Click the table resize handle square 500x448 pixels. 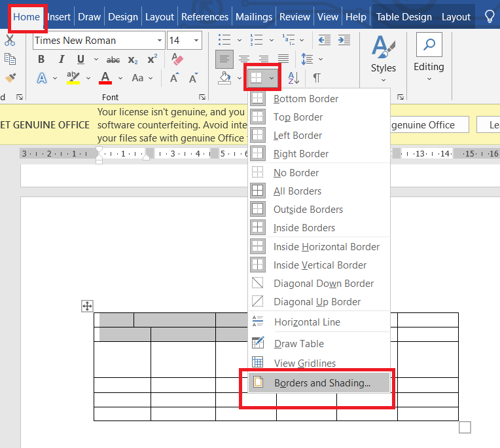(x=465, y=427)
